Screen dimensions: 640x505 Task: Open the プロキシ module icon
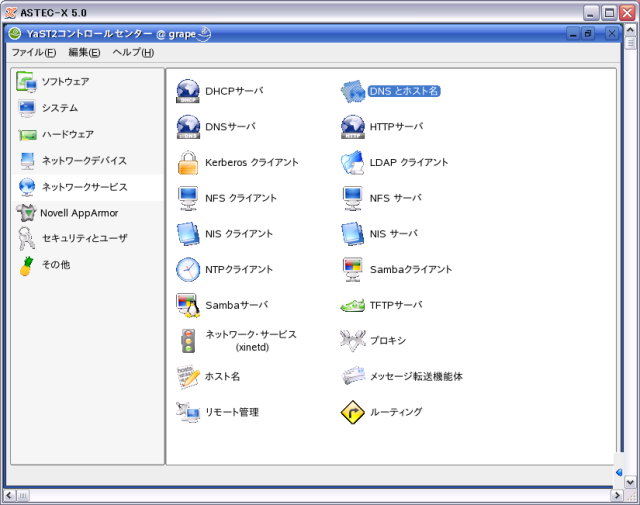pyautogui.click(x=353, y=341)
